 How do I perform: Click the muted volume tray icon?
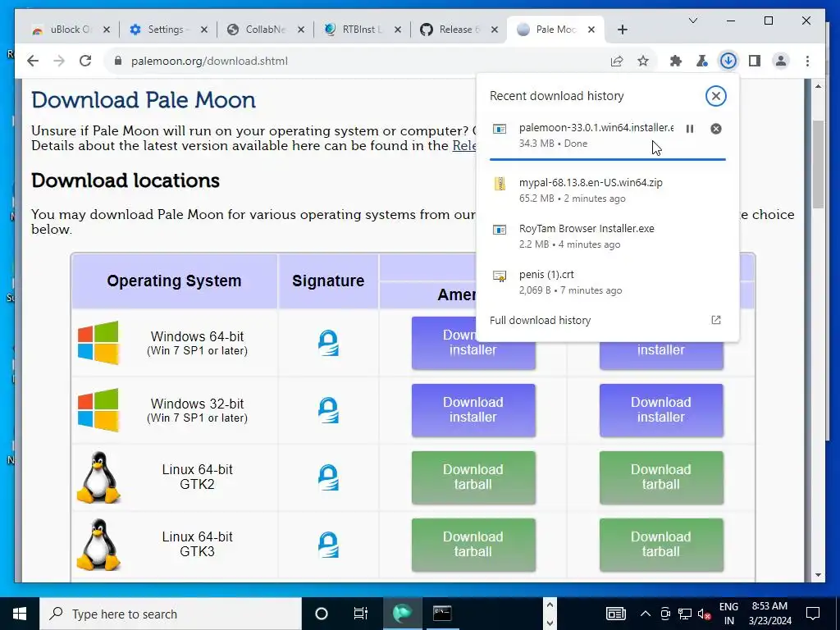[705, 614]
